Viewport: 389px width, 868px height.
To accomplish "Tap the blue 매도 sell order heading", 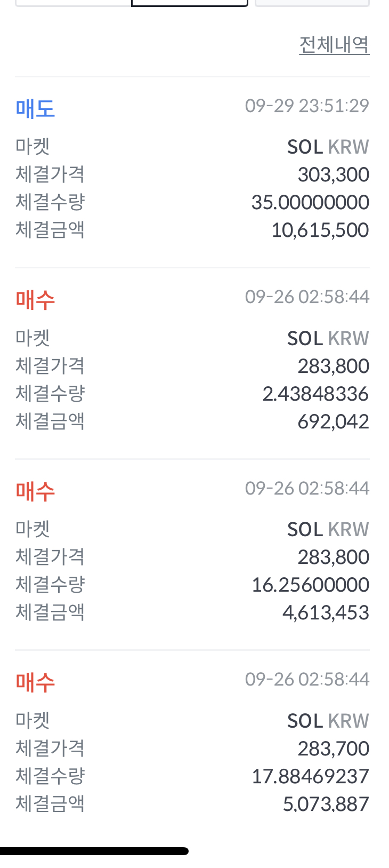I will pos(35,109).
